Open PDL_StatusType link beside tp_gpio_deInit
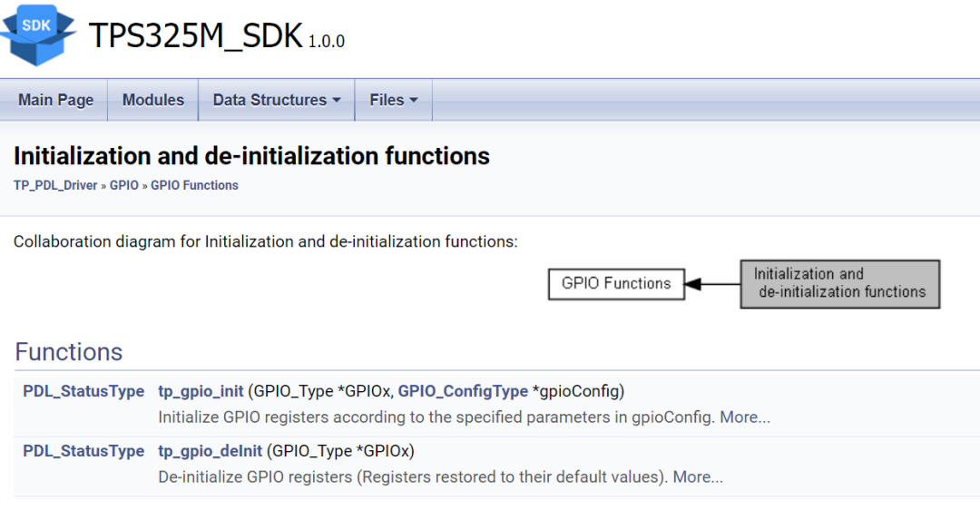Image resolution: width=980 pixels, height=510 pixels. (83, 451)
